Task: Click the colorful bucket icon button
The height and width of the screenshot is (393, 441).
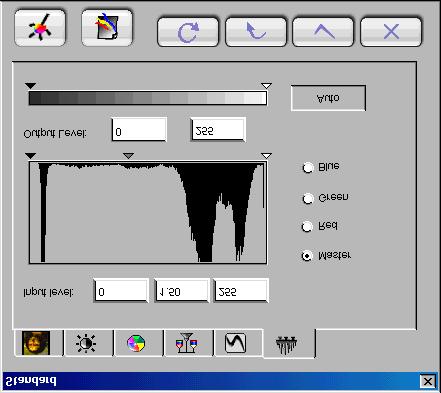Action: 107,28
